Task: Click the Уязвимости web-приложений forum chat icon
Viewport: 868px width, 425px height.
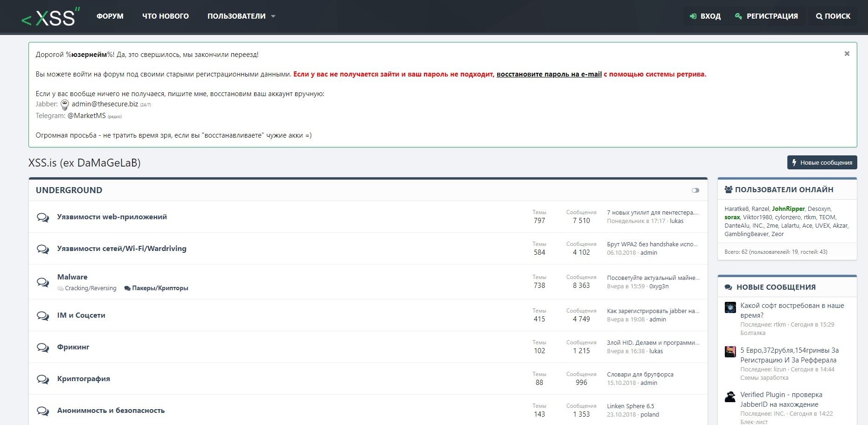Action: point(43,217)
